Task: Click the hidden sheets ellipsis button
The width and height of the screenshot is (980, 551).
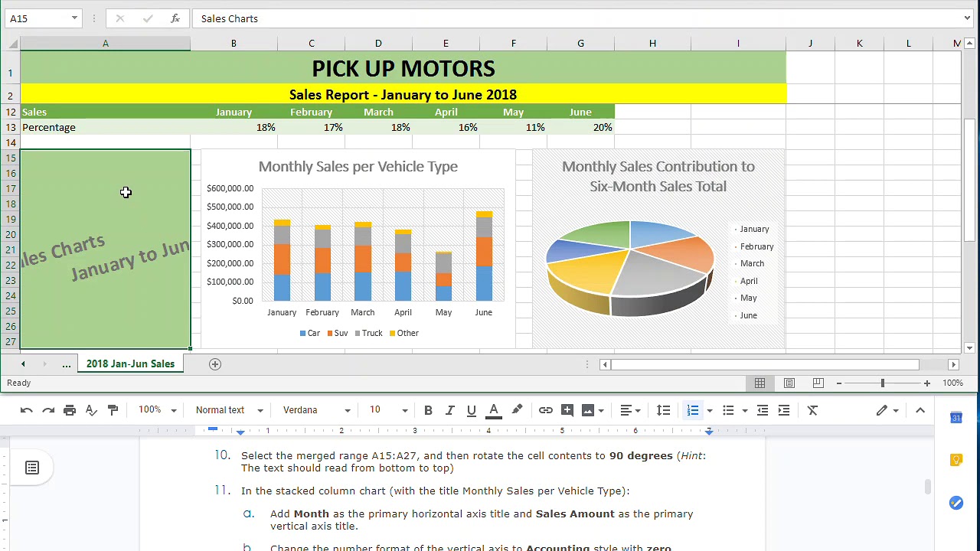Action: tap(67, 364)
